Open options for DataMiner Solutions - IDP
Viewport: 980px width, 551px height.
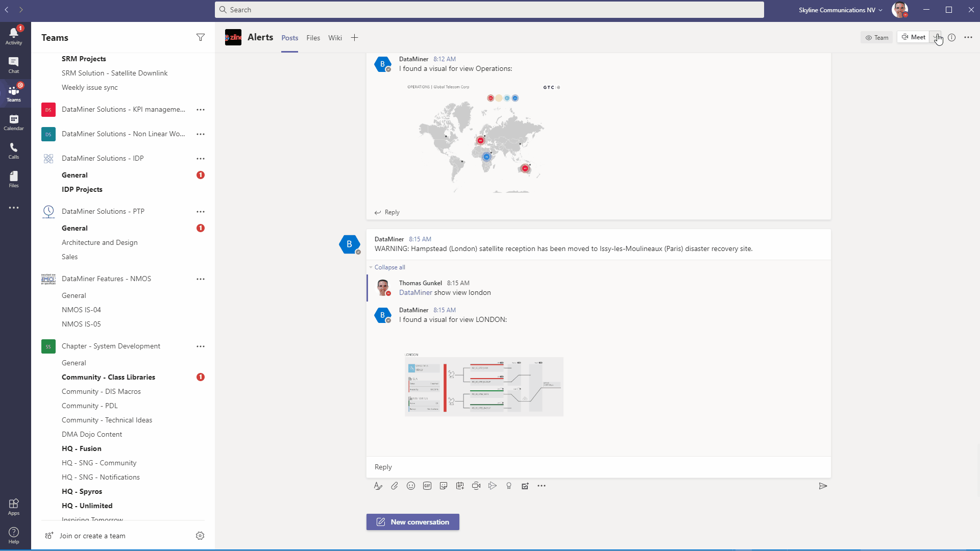[201, 159]
